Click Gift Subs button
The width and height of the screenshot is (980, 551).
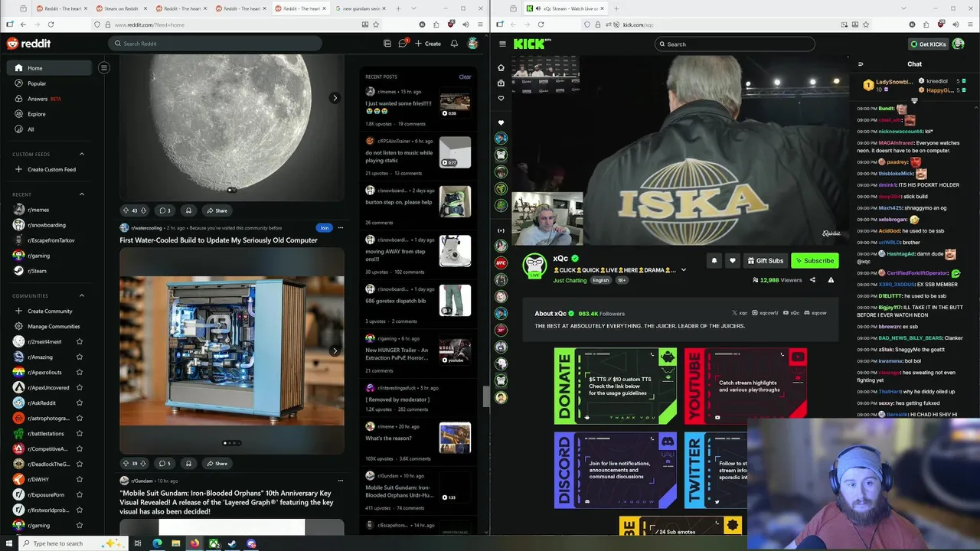click(766, 261)
